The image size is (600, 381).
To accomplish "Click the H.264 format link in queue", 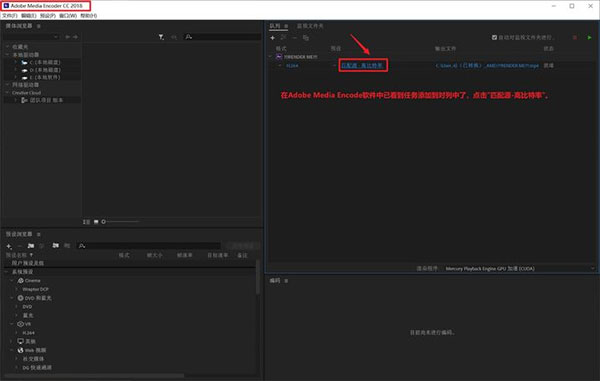I will (292, 66).
